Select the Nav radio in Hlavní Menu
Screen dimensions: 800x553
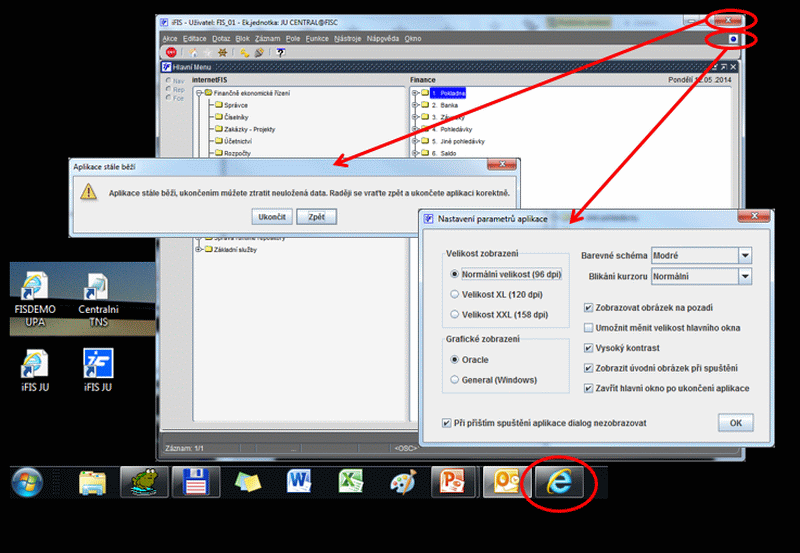pos(168,81)
